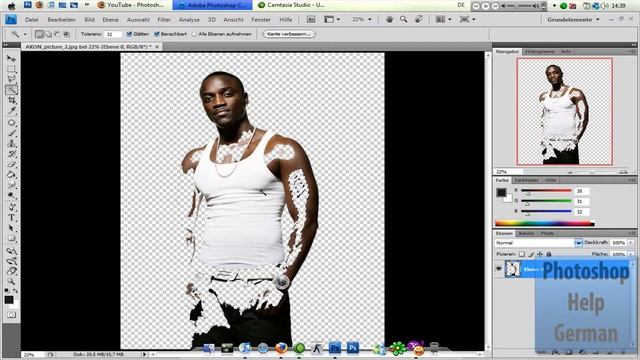This screenshot has height=360, width=640.
Task: Click the swap foreground/background colors icon
Action: pyautogui.click(x=16, y=291)
